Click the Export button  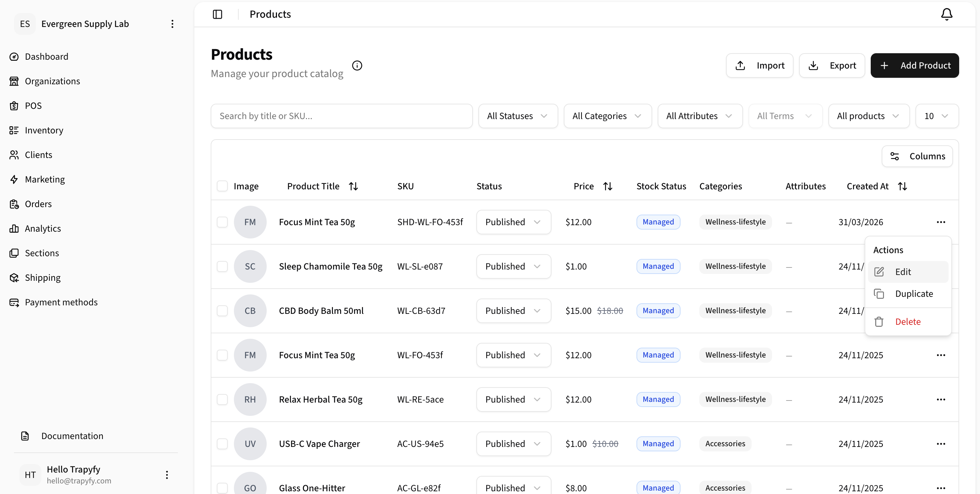pos(831,66)
